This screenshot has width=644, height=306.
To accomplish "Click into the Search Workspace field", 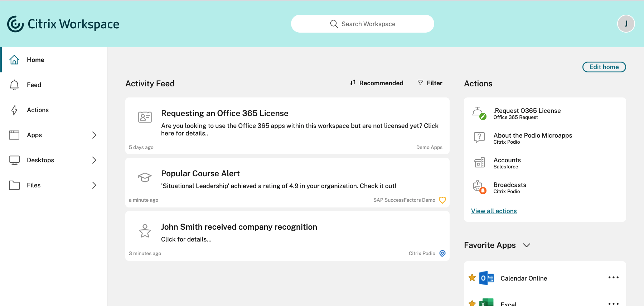I will click(x=363, y=24).
